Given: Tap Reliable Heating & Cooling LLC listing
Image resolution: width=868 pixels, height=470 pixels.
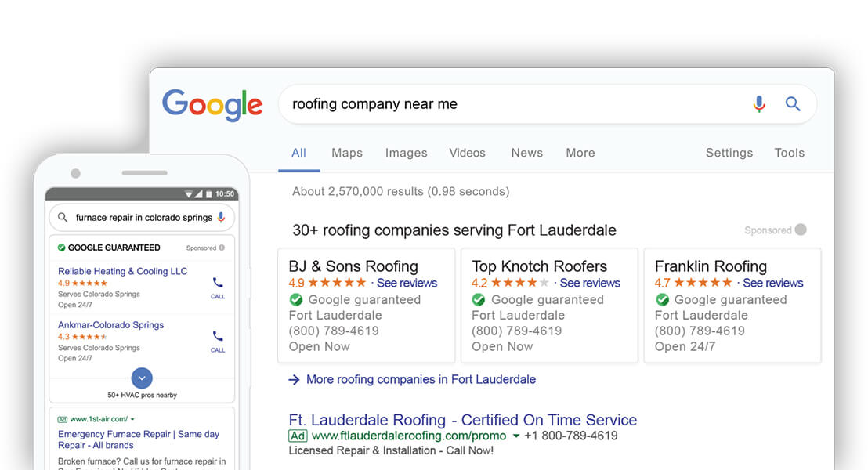Looking at the screenshot, I should (x=123, y=271).
